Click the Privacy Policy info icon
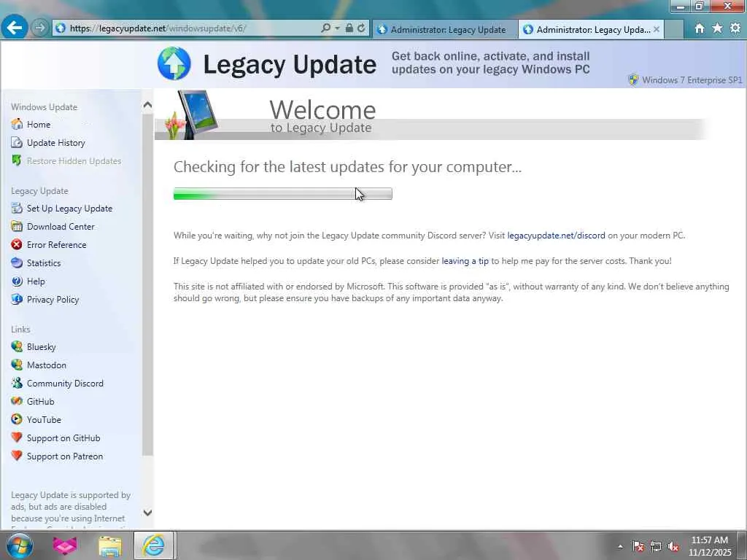The width and height of the screenshot is (747, 560). [17, 299]
